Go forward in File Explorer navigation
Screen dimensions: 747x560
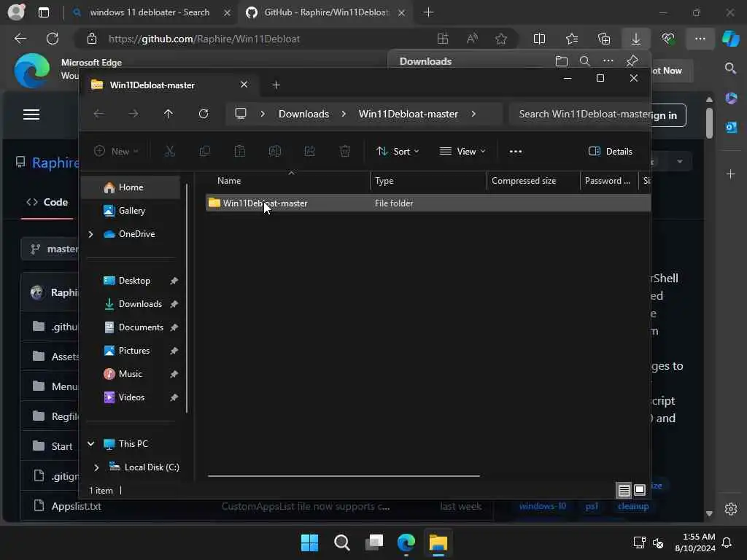[x=133, y=114]
